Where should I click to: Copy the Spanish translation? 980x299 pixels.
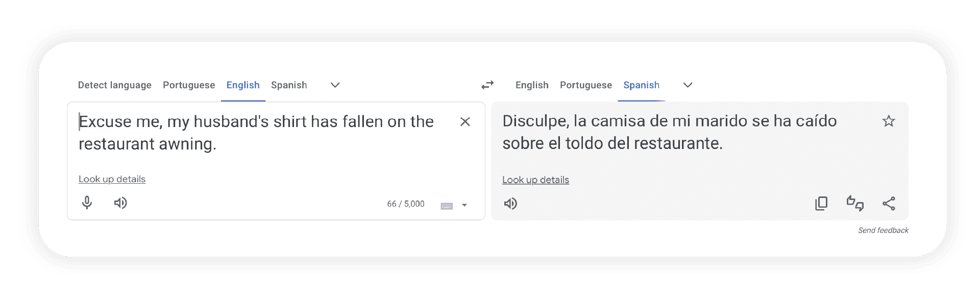point(821,204)
